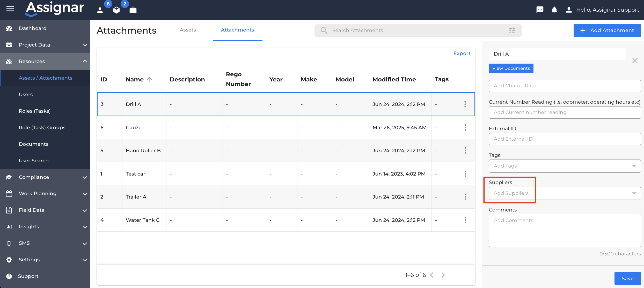Open the kebab menu for Trailer A

465,197
